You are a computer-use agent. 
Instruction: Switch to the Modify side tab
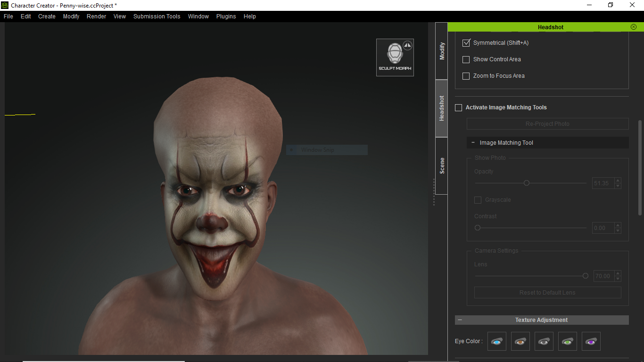coord(442,51)
